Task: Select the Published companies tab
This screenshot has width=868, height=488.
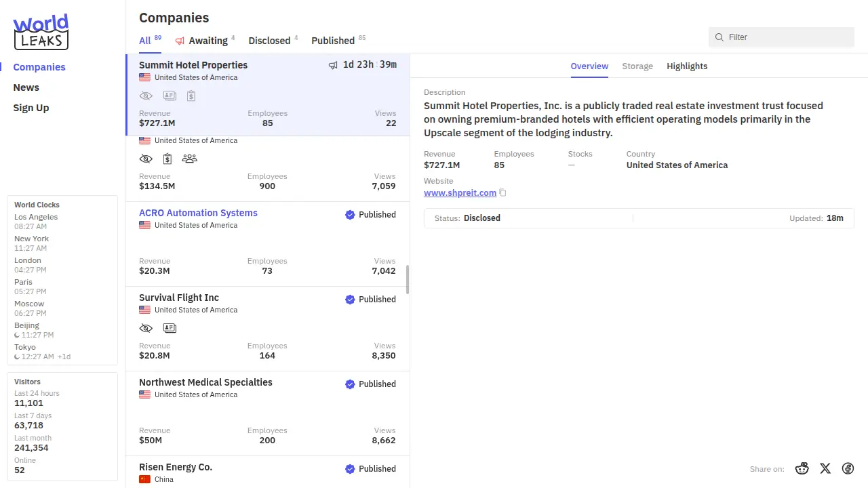Action: 333,41
